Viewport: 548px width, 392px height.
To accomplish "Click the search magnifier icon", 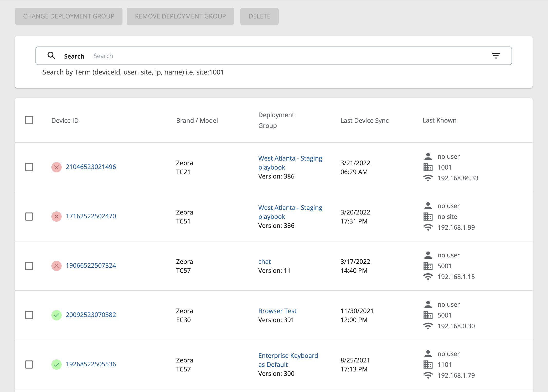I will 52,55.
